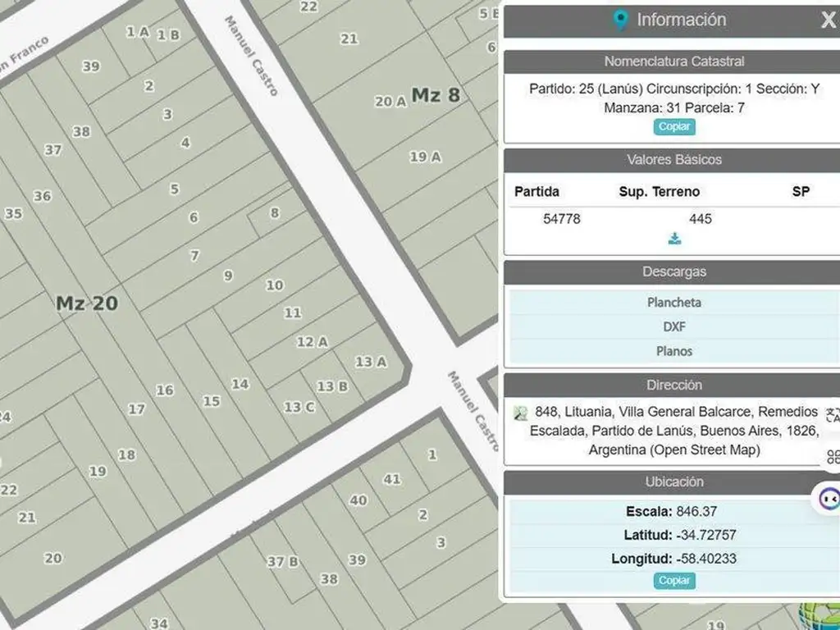Copy the Ubicación coordinates
The image size is (840, 630).
[x=674, y=581]
